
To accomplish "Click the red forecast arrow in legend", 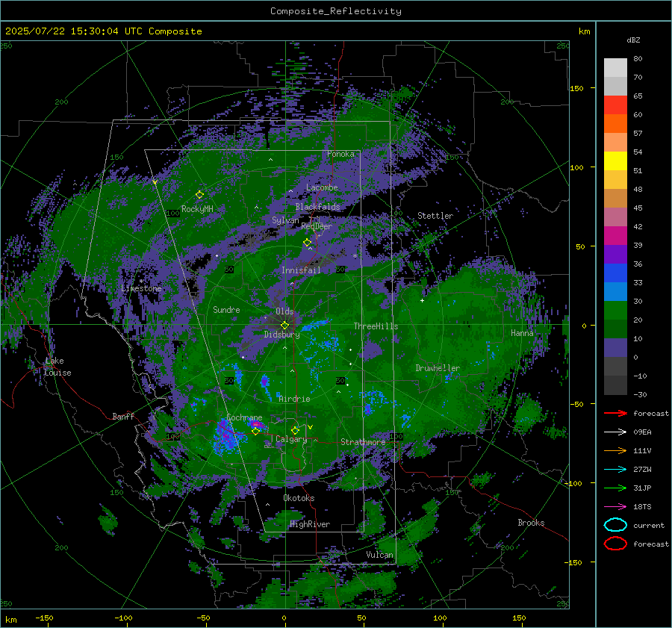I will tap(615, 413).
